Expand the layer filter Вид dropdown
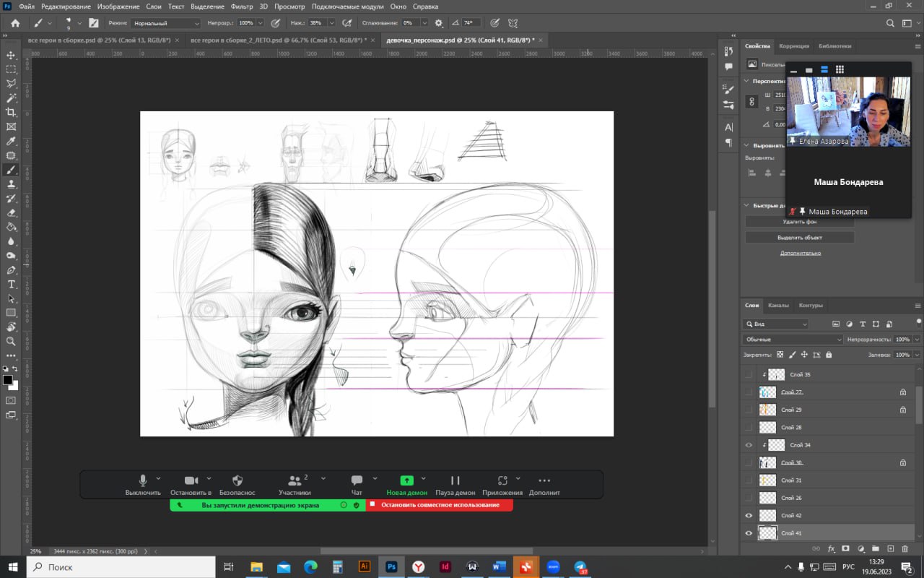This screenshot has width=924, height=578. click(777, 324)
